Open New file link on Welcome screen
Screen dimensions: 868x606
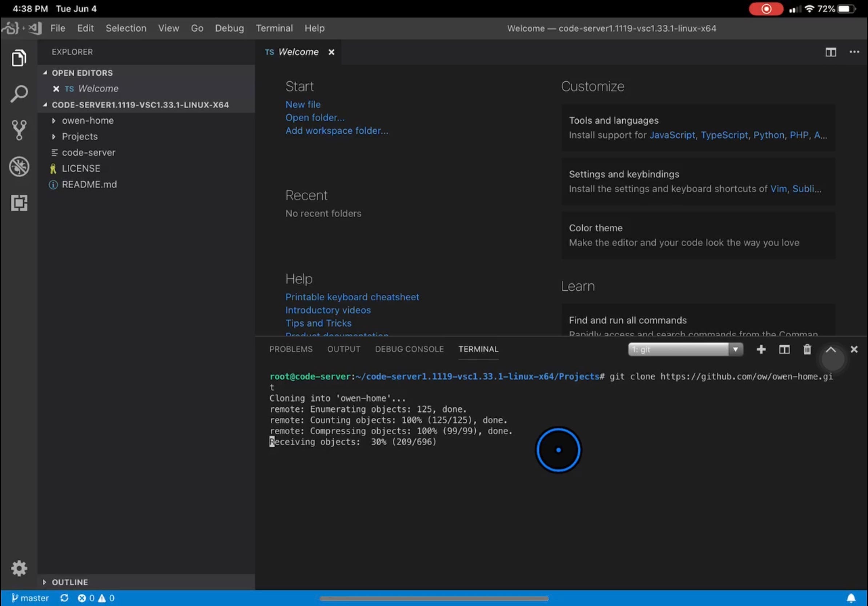(303, 104)
